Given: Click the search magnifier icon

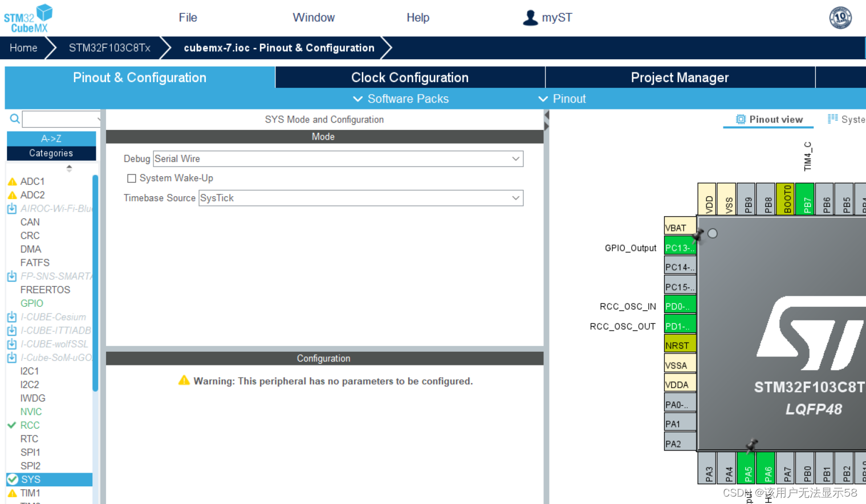Looking at the screenshot, I should coord(15,119).
